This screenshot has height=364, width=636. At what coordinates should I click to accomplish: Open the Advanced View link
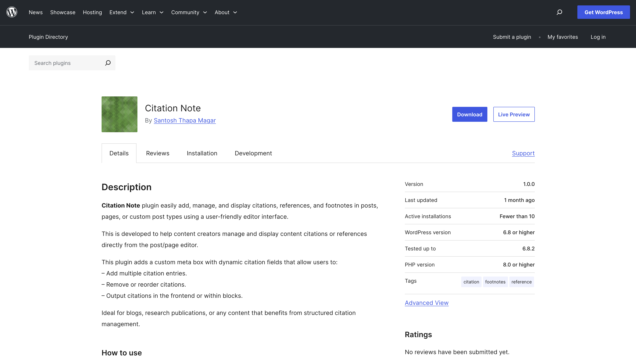pyautogui.click(x=426, y=303)
